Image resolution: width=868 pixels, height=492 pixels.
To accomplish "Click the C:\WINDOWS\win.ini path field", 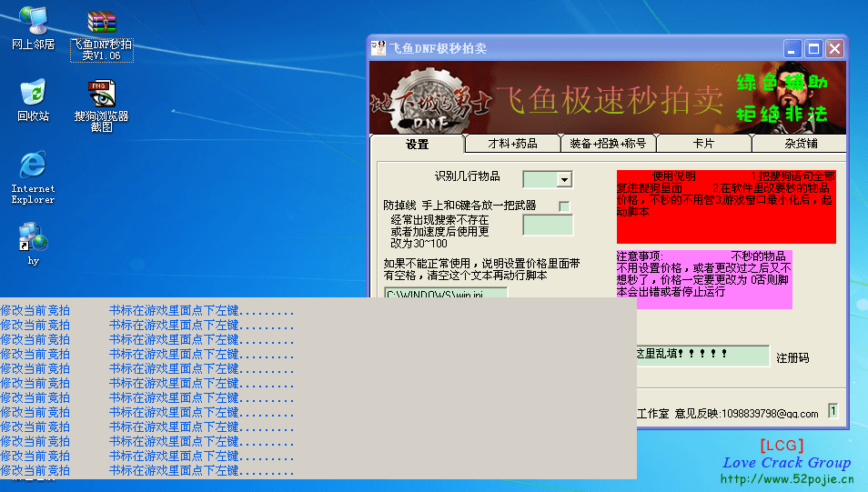I will coord(446,293).
